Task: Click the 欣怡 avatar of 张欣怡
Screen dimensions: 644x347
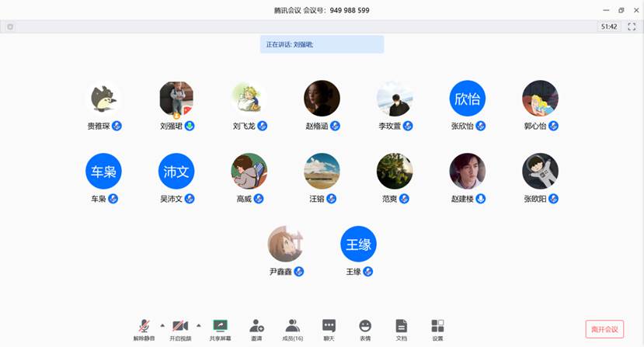Action: click(x=468, y=99)
